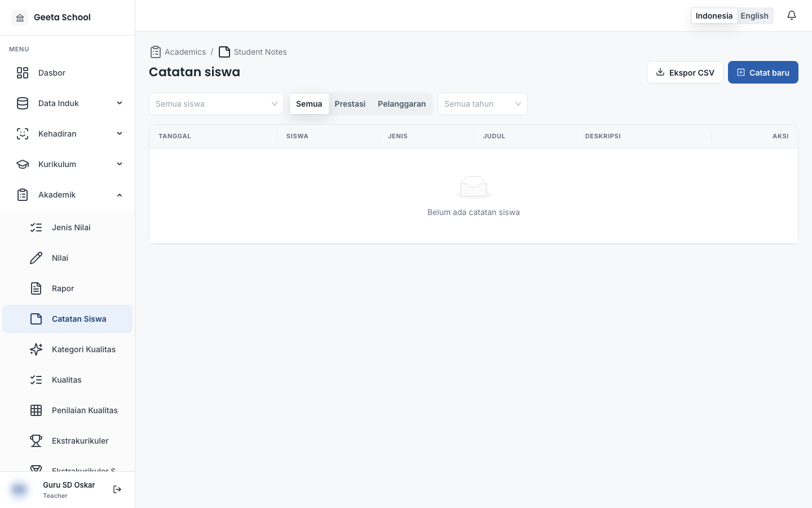Select the Prestasi filter tab

350,104
